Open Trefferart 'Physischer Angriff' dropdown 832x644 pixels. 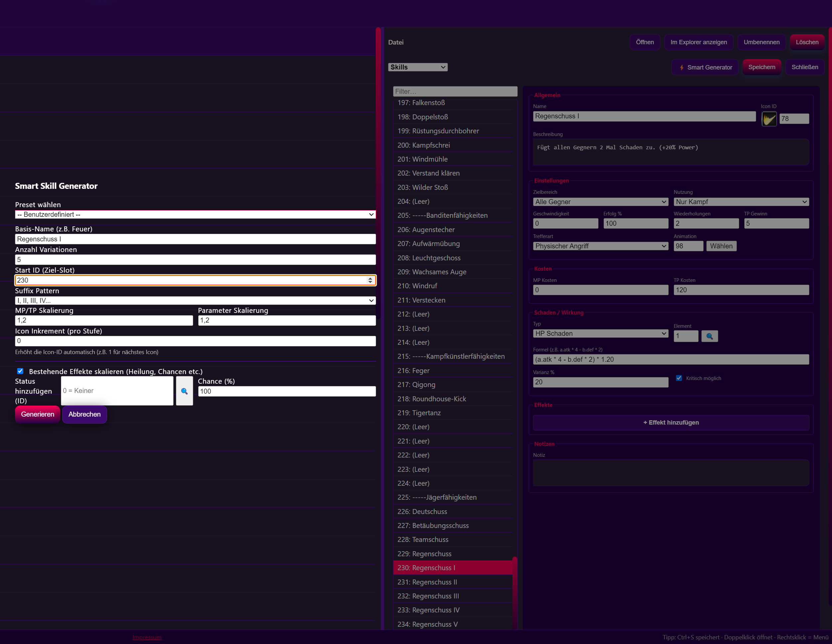pos(600,246)
